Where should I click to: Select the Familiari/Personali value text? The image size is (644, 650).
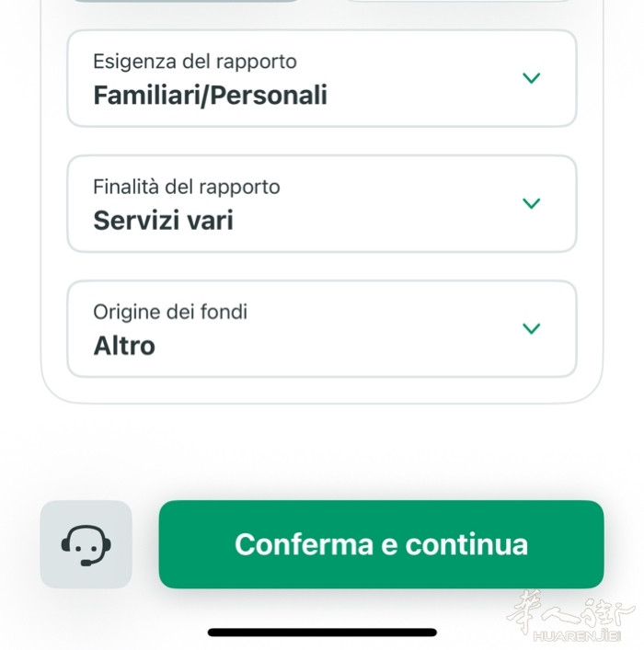pos(211,96)
